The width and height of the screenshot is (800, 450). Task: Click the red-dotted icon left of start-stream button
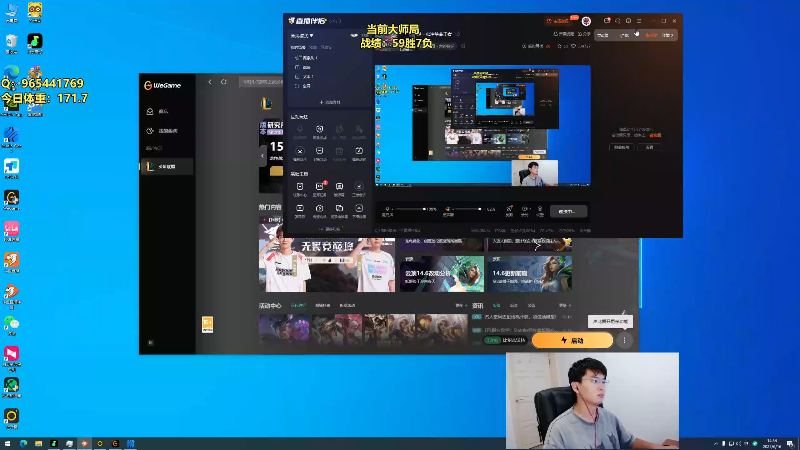pos(509,211)
